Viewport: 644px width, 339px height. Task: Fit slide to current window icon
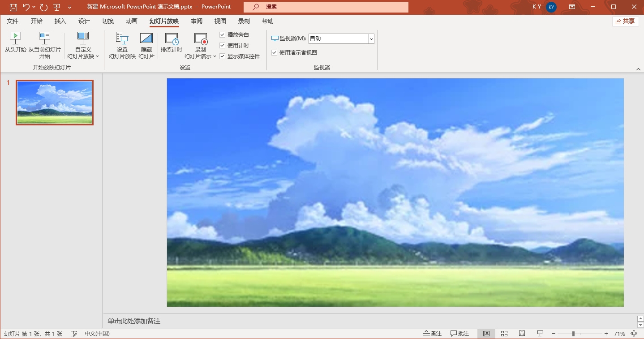(x=634, y=334)
